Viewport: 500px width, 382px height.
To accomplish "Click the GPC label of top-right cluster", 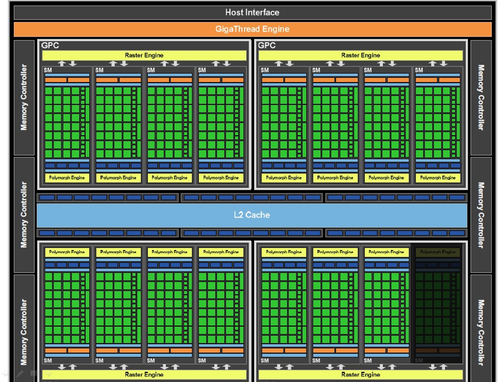I will click(267, 45).
